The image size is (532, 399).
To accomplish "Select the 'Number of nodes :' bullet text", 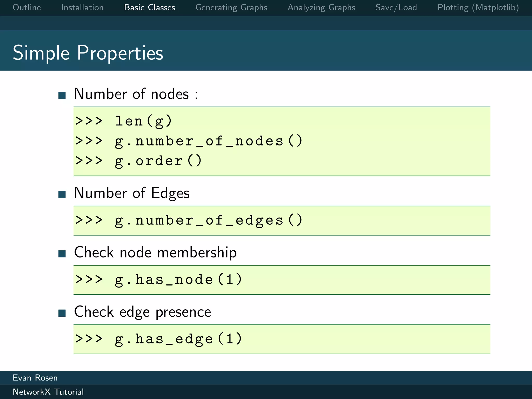I will pyautogui.click(x=136, y=94).
